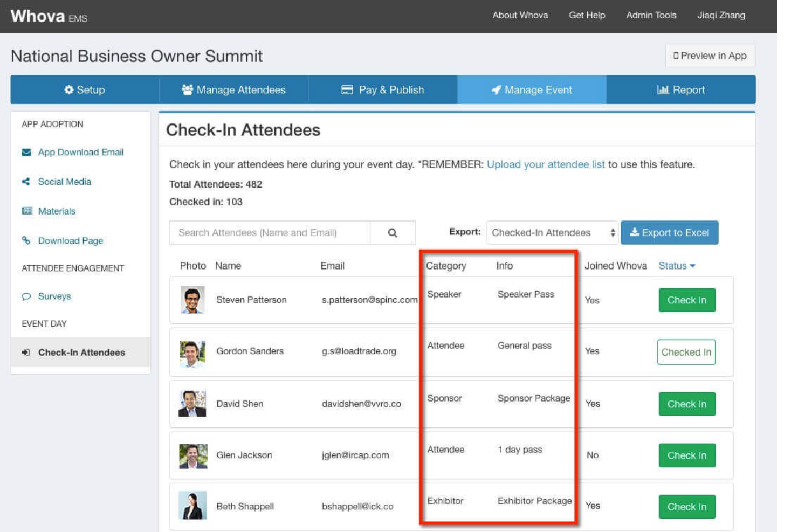798x532 pixels.
Task: Click the Report bar chart icon
Action: pyautogui.click(x=664, y=90)
